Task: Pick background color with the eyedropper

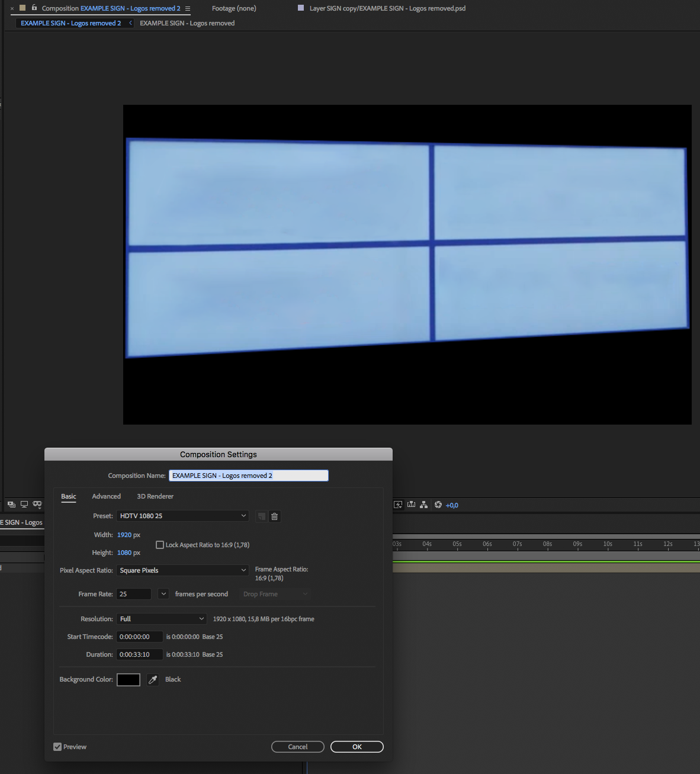Action: [x=153, y=680]
